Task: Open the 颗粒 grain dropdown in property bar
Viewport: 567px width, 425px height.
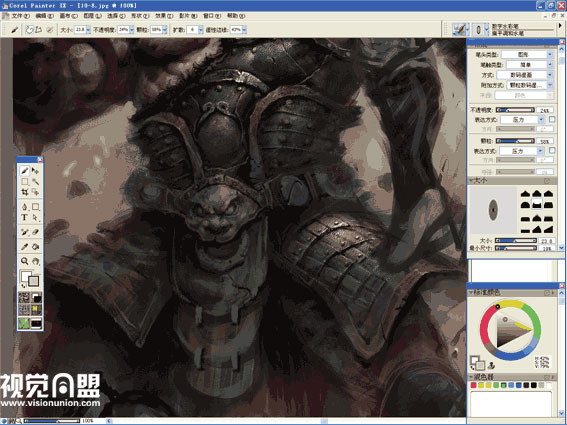Action: 165,30
